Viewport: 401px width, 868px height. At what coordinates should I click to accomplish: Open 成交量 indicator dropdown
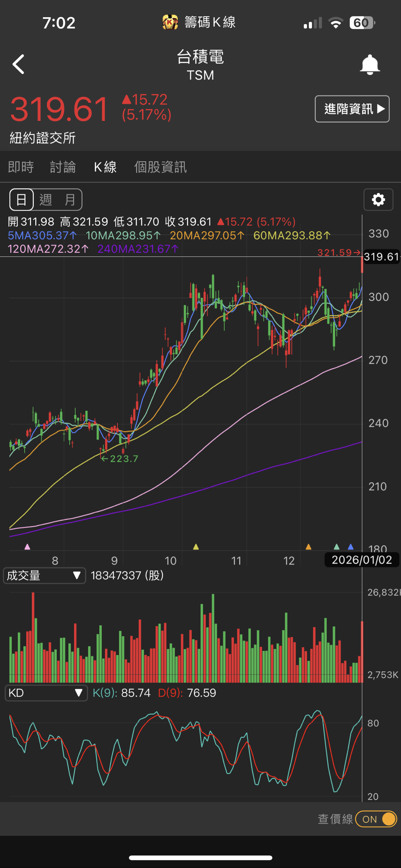click(44, 575)
